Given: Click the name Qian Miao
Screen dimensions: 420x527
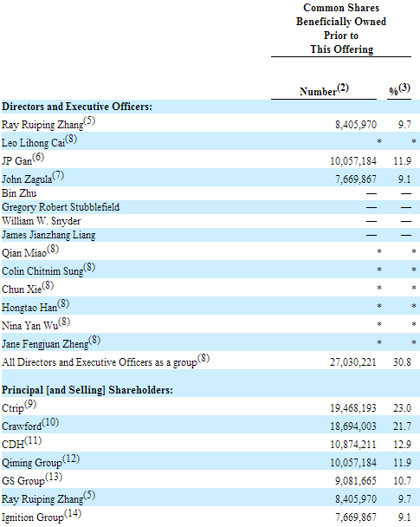Looking at the screenshot, I should point(24,252).
